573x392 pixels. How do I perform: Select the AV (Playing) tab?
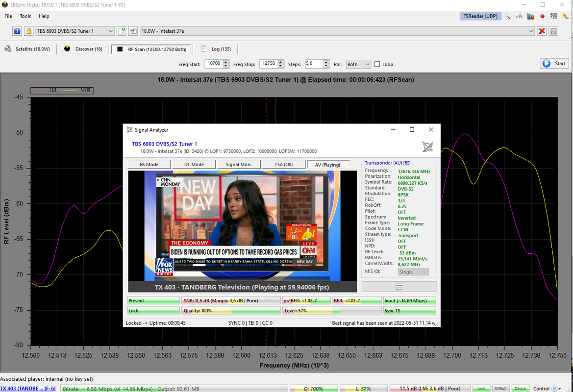[328, 165]
